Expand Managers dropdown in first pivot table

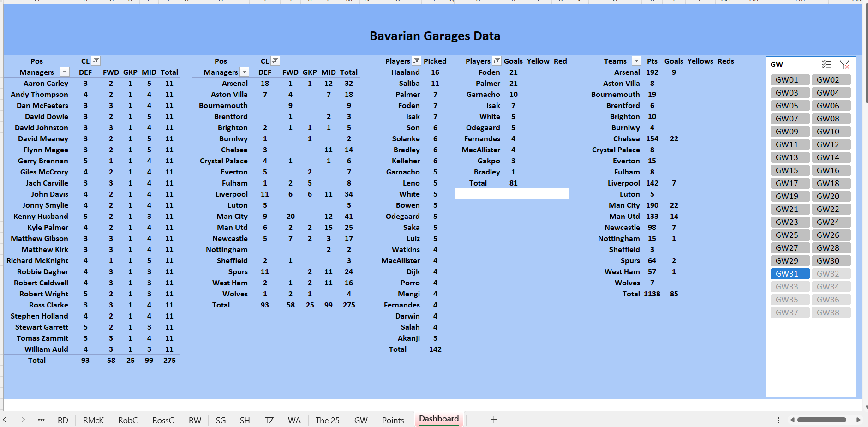pyautogui.click(x=65, y=72)
